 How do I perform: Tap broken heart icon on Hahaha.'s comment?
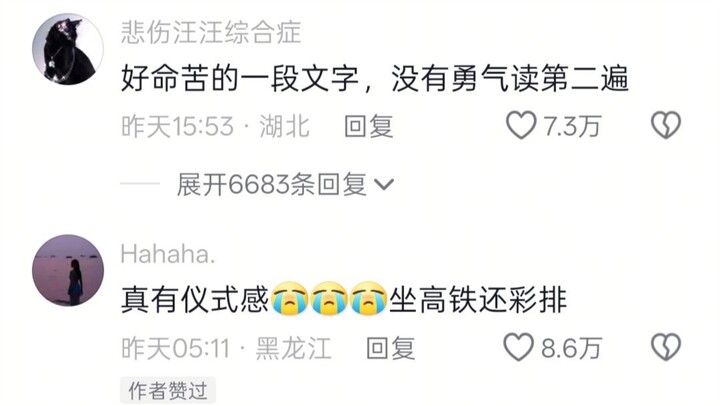[666, 347]
